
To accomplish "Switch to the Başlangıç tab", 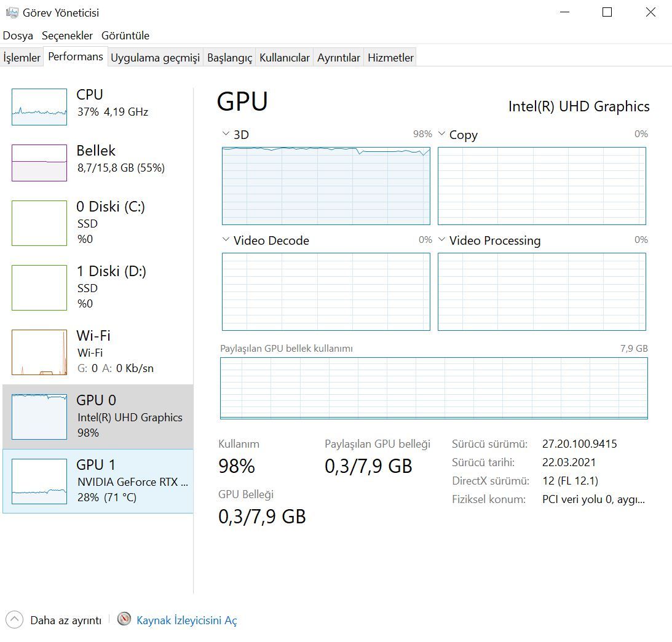I will [x=229, y=58].
